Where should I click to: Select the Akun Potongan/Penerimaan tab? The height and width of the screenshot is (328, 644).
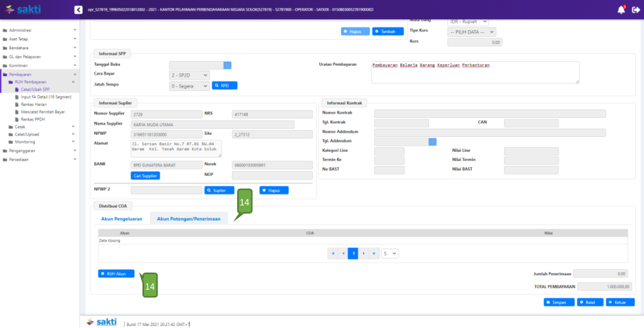188,218
